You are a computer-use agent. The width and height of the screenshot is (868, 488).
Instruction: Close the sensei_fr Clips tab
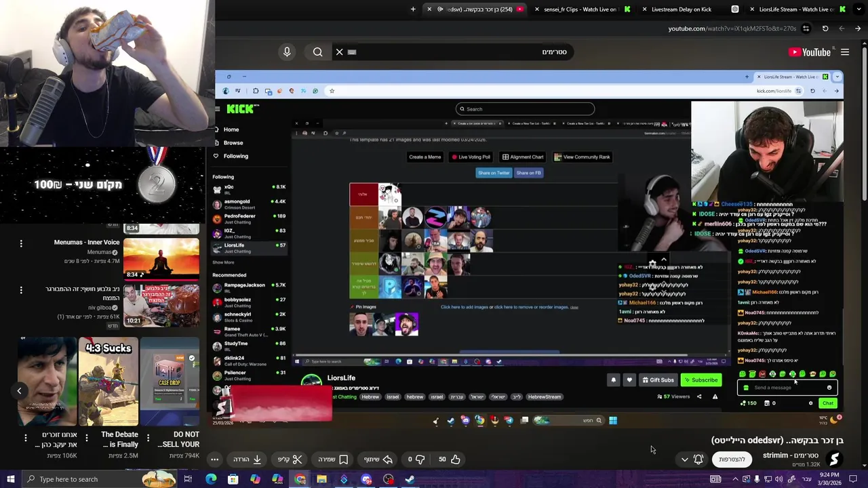pos(537,9)
